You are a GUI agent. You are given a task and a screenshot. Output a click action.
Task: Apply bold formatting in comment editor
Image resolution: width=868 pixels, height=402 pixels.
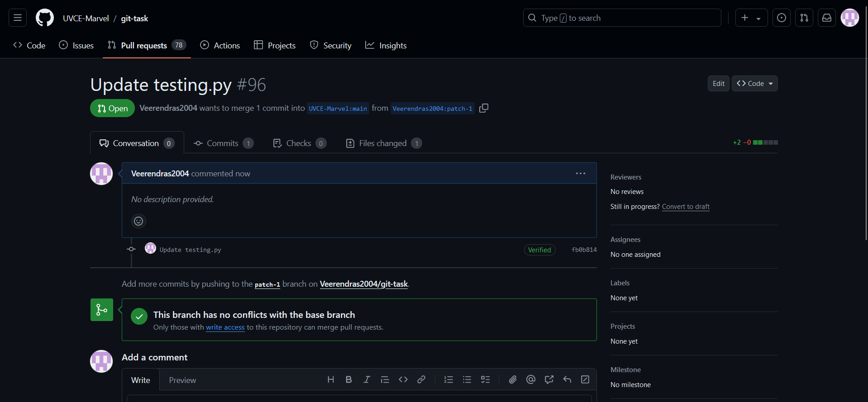[349, 379]
